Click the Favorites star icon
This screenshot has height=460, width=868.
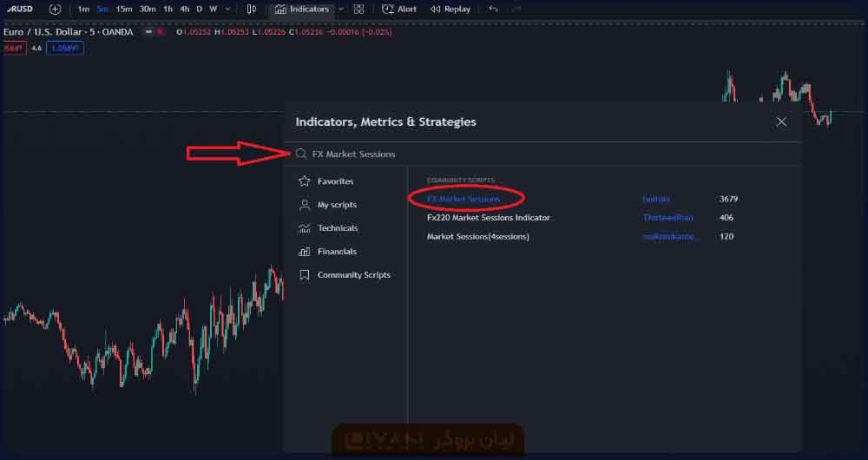[x=304, y=181]
